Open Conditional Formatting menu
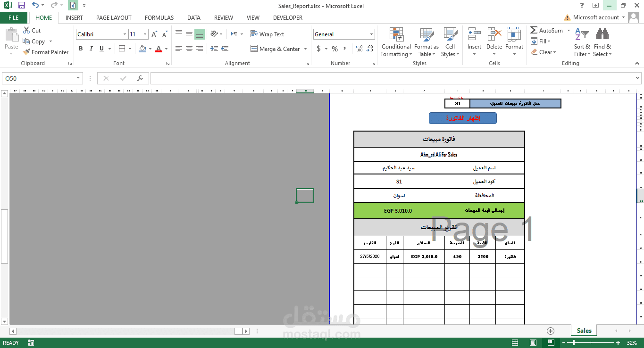644x348 pixels. 396,42
